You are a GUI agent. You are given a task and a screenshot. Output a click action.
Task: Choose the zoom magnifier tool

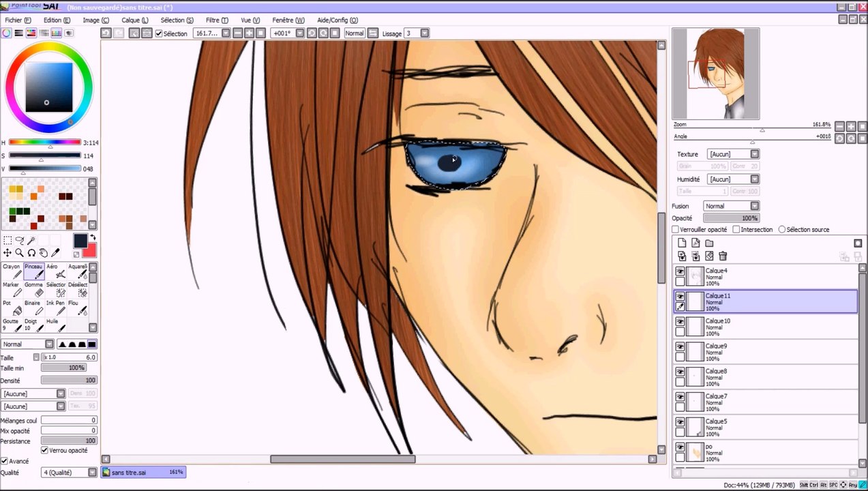tap(20, 252)
